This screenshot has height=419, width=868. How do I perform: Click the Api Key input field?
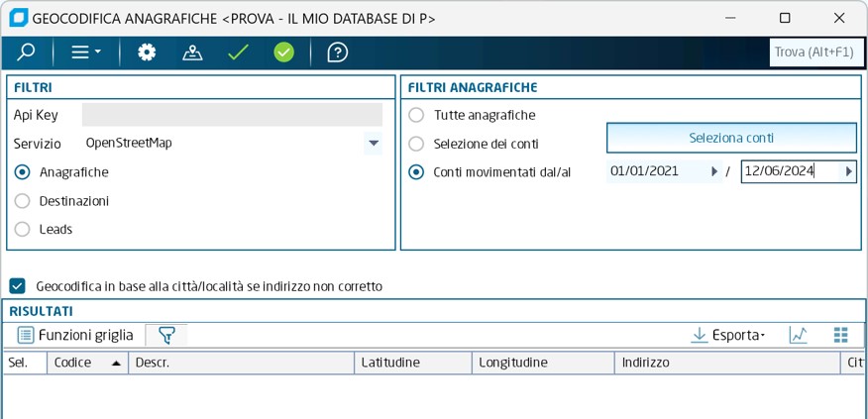click(232, 115)
